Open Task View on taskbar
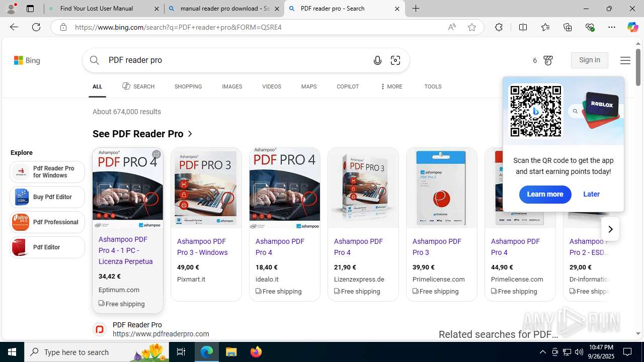The image size is (644, 362). (181, 352)
